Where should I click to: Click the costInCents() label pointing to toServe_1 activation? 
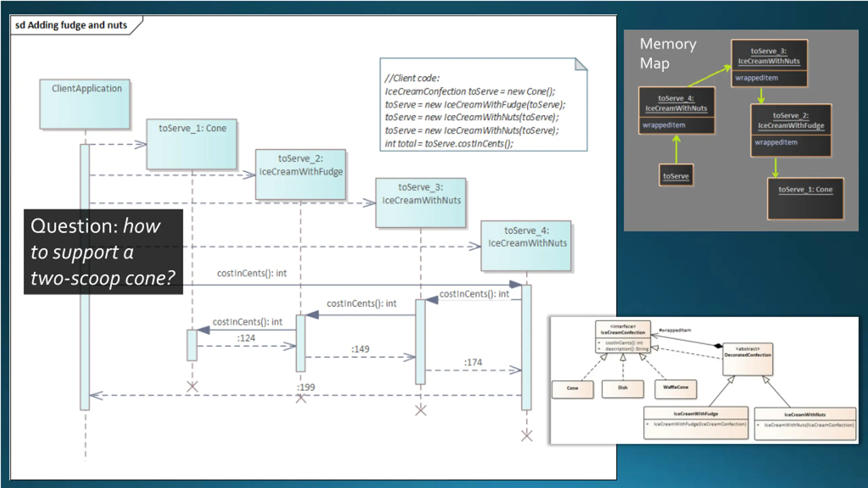point(248,322)
